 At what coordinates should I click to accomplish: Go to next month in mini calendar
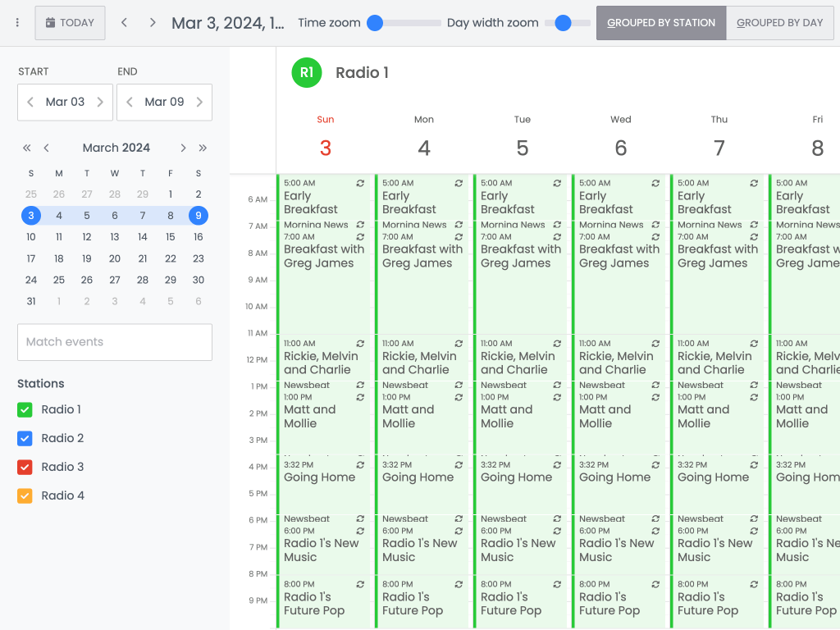pyautogui.click(x=183, y=148)
